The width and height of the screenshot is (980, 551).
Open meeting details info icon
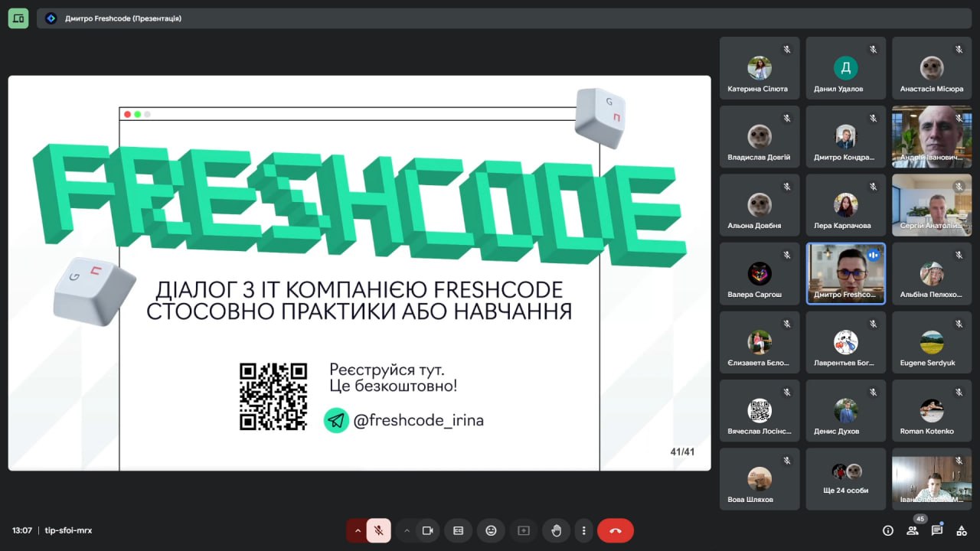[x=888, y=530]
